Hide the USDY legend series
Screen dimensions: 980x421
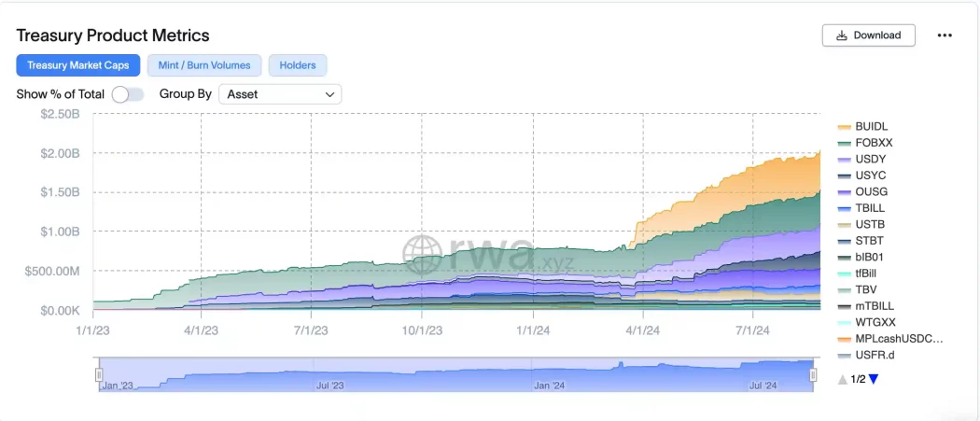tap(871, 159)
